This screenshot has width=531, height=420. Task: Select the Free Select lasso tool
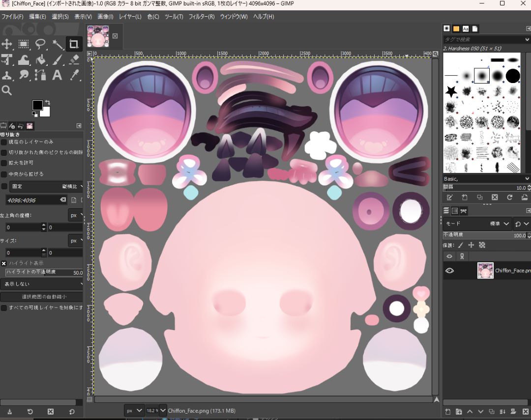click(x=40, y=44)
